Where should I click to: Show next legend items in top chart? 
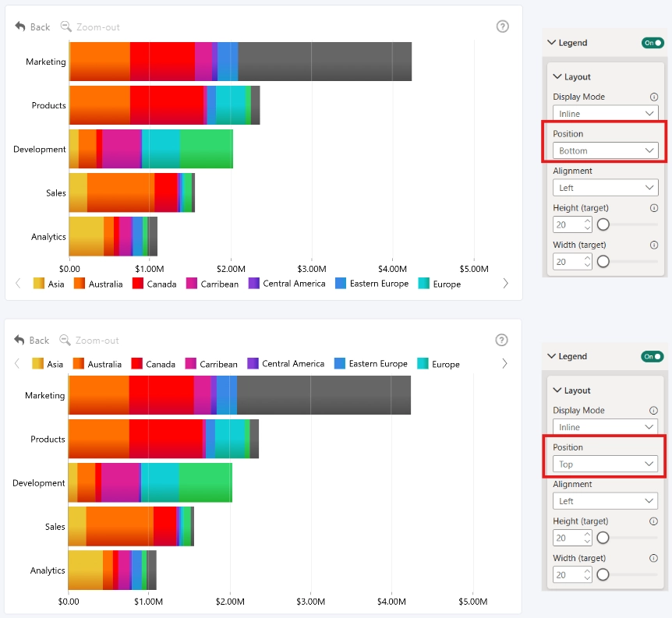point(505,284)
